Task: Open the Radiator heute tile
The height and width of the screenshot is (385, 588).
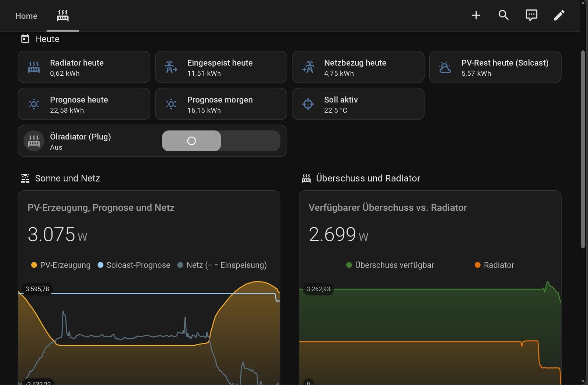Action: pyautogui.click(x=84, y=67)
